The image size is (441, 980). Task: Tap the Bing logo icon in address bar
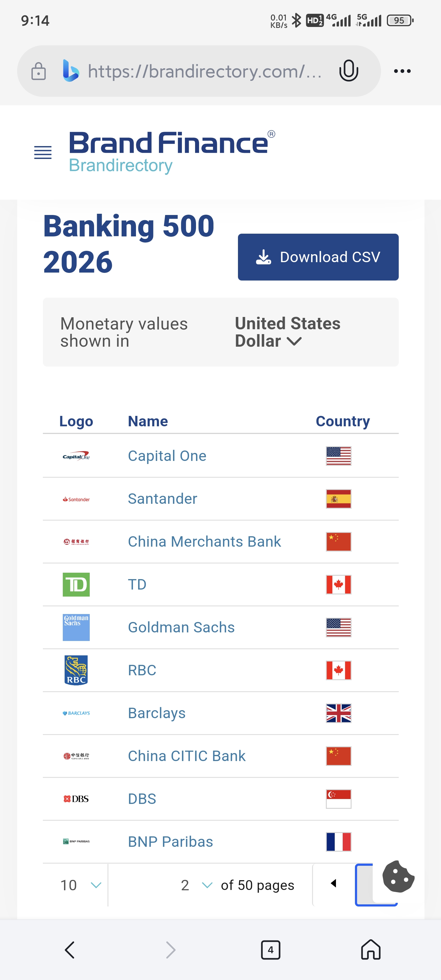tap(71, 71)
